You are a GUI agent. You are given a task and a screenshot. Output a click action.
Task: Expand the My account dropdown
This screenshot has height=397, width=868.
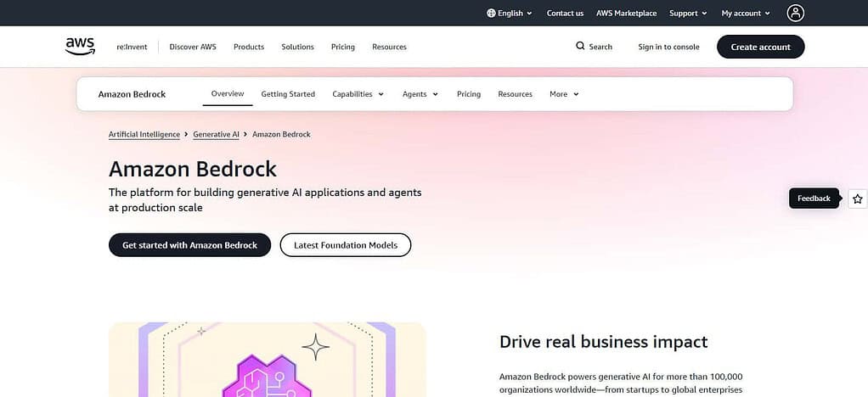[x=746, y=14]
